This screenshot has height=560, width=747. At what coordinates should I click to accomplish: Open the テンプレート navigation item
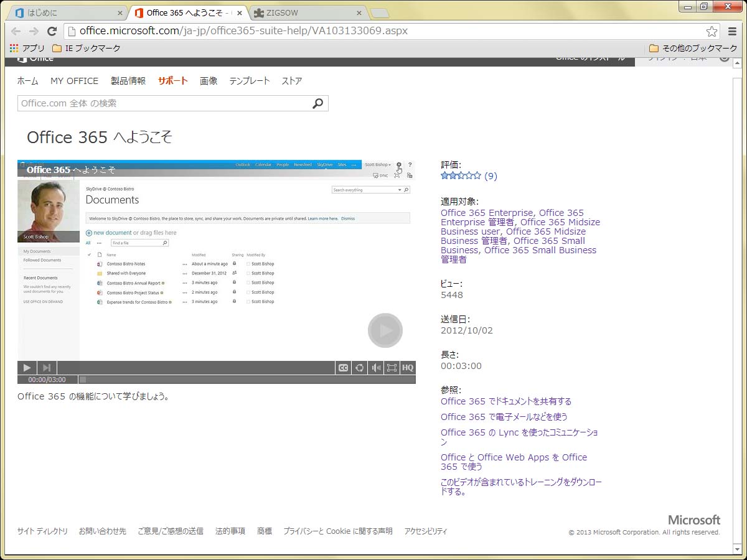tap(250, 81)
